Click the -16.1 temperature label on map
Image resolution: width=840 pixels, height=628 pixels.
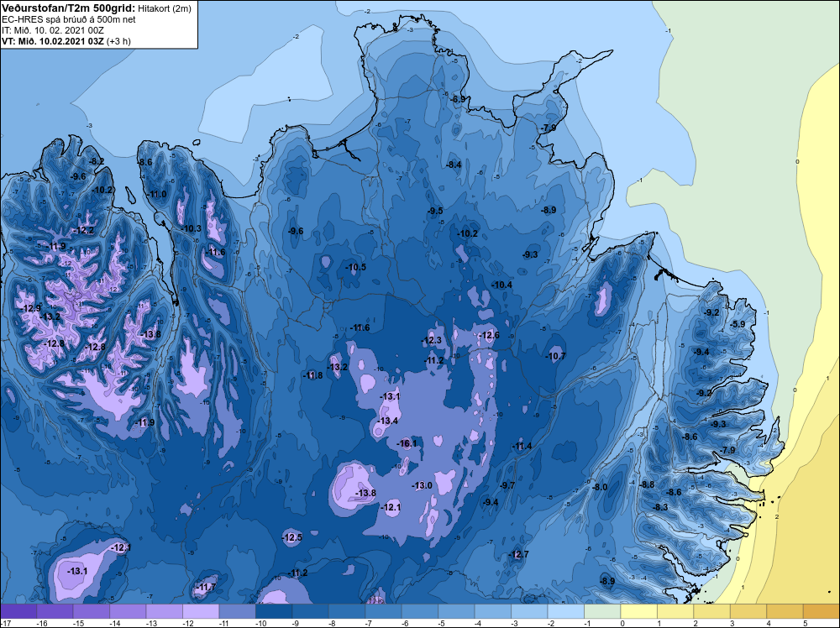[407, 443]
